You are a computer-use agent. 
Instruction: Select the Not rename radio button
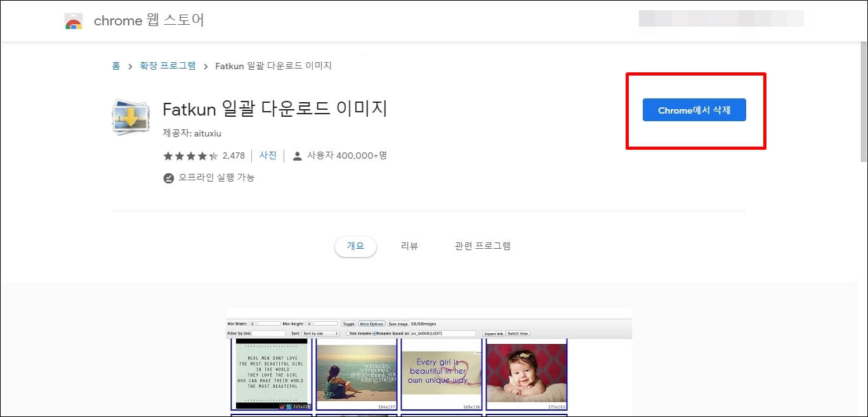pos(348,333)
